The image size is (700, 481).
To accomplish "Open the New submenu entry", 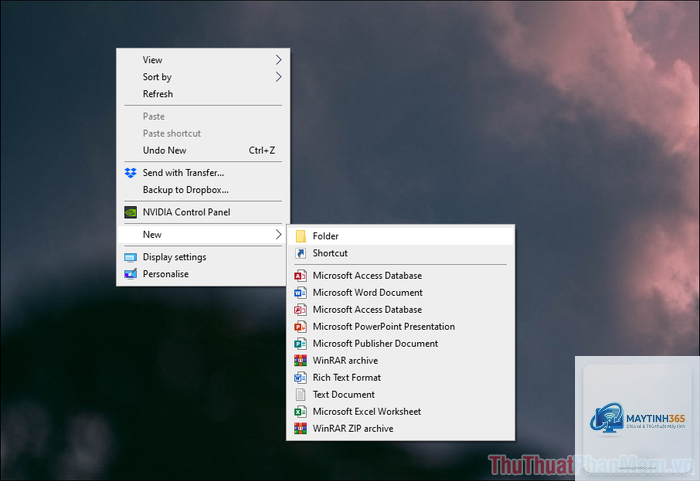I will (x=203, y=234).
